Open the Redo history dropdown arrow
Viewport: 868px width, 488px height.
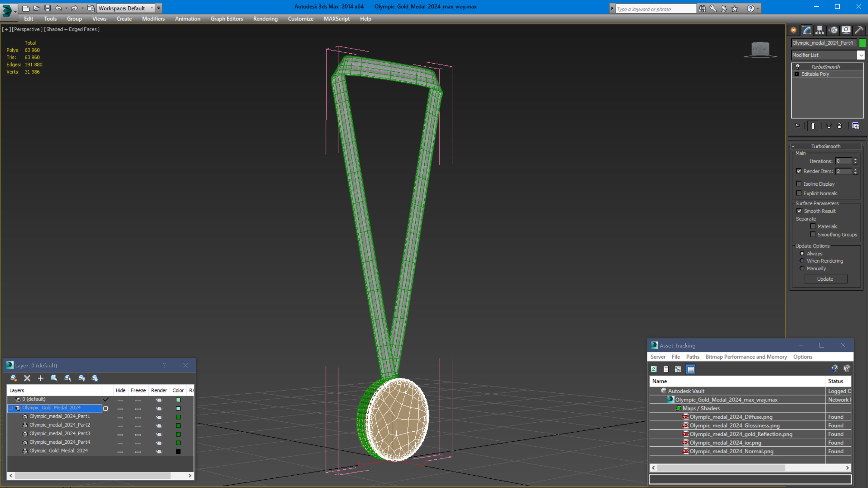pos(83,8)
